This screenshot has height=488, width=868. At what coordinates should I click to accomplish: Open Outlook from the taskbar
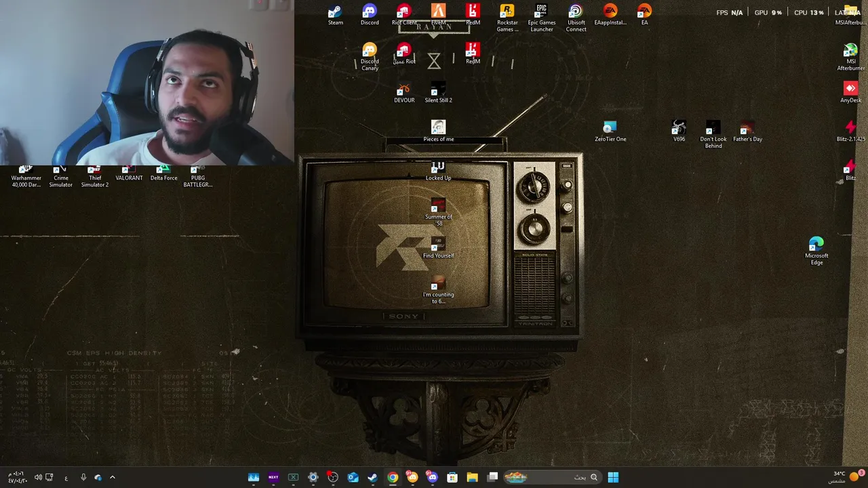coord(353,477)
